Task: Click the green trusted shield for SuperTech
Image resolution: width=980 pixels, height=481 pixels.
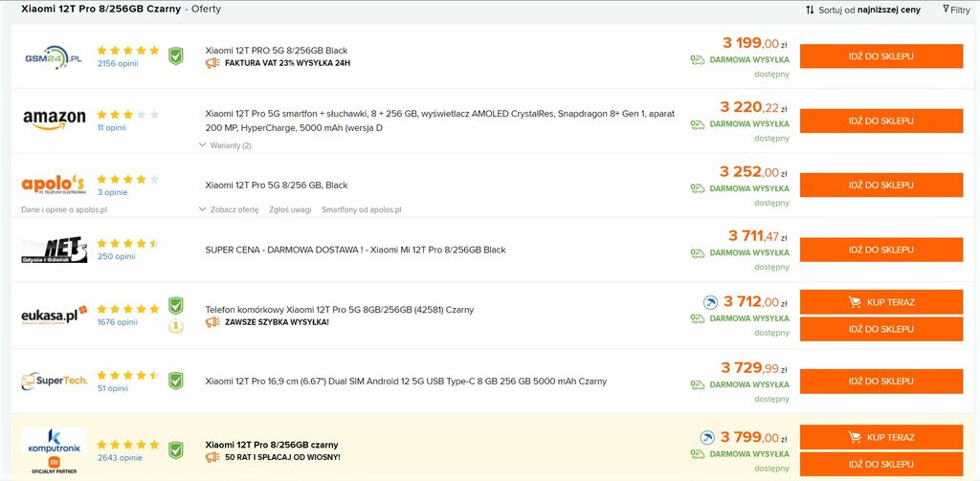Action: click(176, 381)
